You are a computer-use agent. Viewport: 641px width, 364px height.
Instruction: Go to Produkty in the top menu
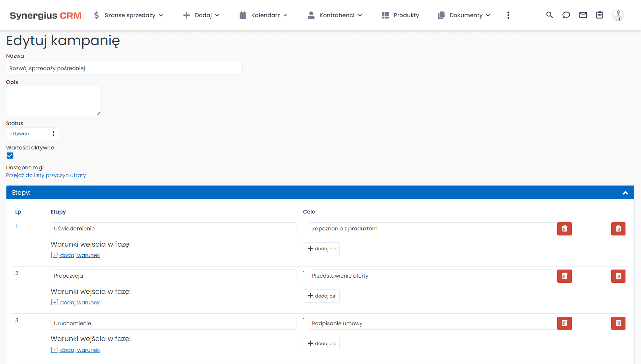tap(400, 15)
